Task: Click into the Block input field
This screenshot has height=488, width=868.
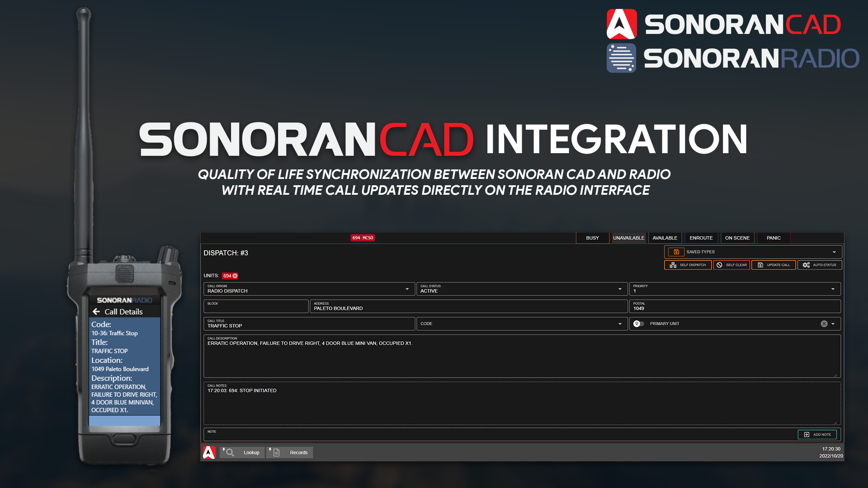Action: (256, 308)
